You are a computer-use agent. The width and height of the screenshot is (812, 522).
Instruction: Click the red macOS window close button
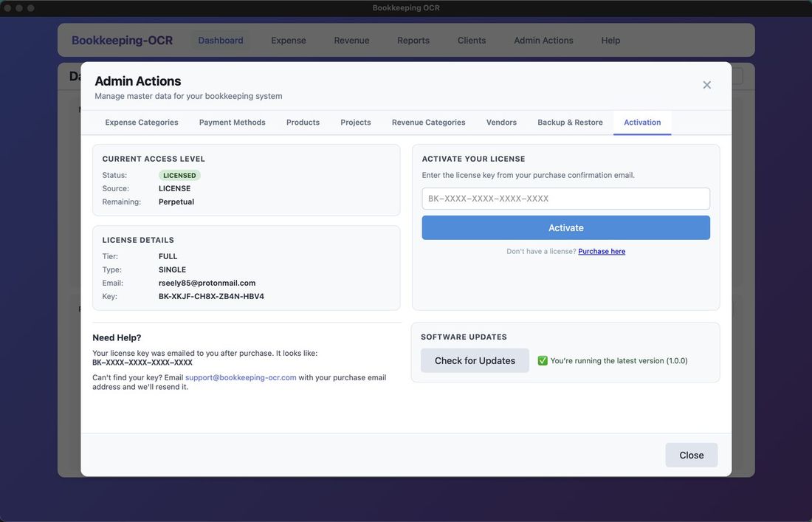click(7, 8)
